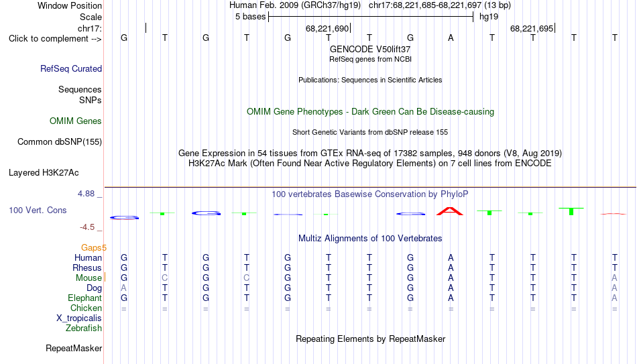637x364 pixels.
Task: Click the A base in the Human alignment row
Action: [451, 258]
